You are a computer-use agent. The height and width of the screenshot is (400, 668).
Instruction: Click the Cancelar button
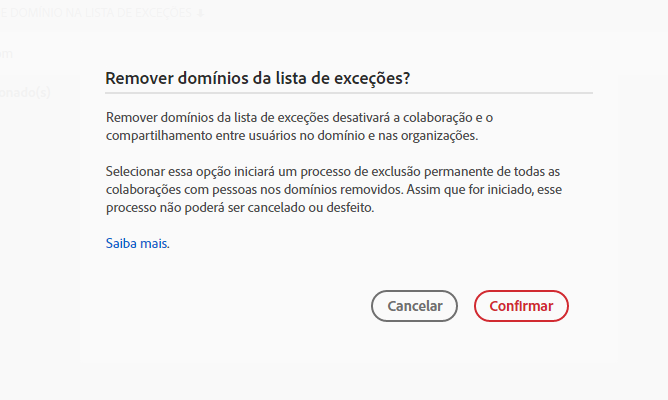[x=414, y=306]
